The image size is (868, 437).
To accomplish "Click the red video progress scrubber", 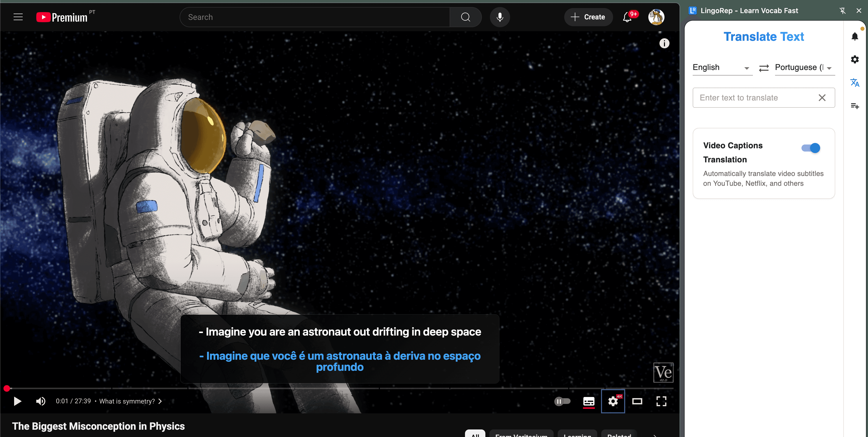I will coord(7,388).
